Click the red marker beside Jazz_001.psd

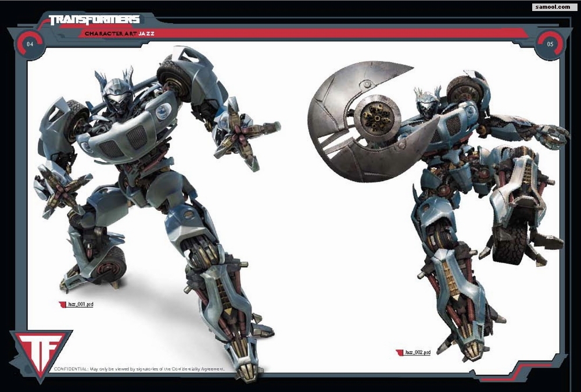coord(62,304)
